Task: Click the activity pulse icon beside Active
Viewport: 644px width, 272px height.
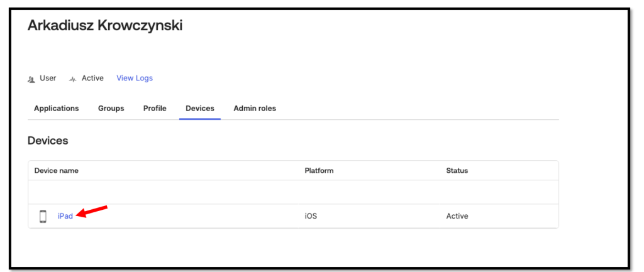Action: coord(73,79)
